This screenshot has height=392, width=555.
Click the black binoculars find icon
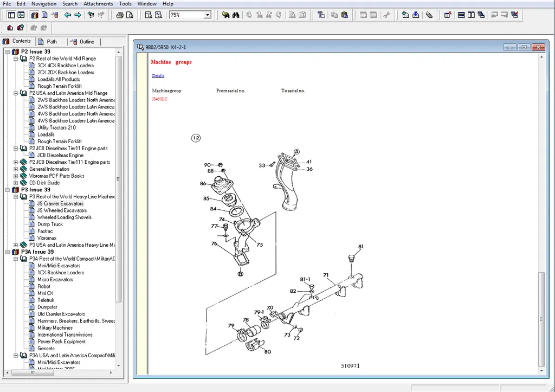[236, 15]
